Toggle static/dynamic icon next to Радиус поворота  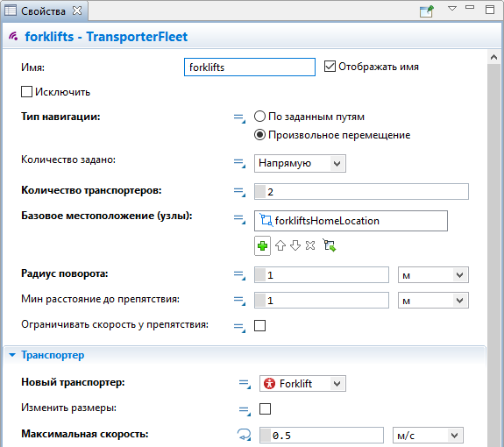pyautogui.click(x=239, y=275)
